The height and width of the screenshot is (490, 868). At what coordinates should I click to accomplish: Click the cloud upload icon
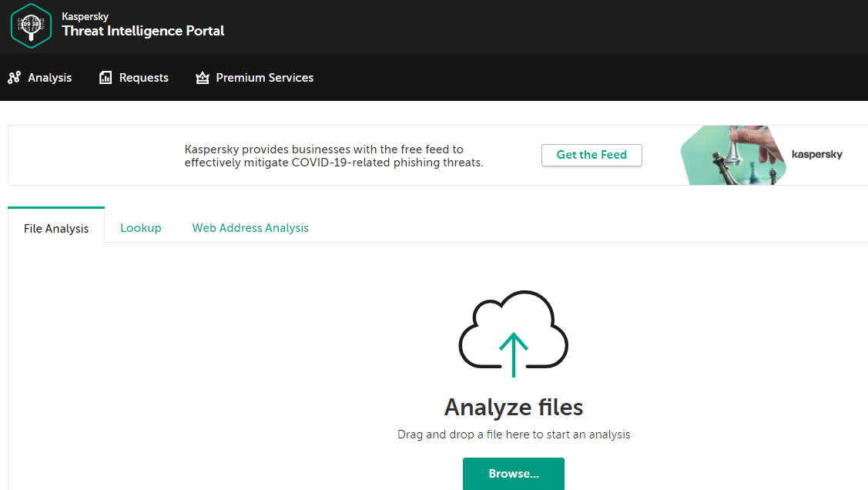tap(514, 334)
